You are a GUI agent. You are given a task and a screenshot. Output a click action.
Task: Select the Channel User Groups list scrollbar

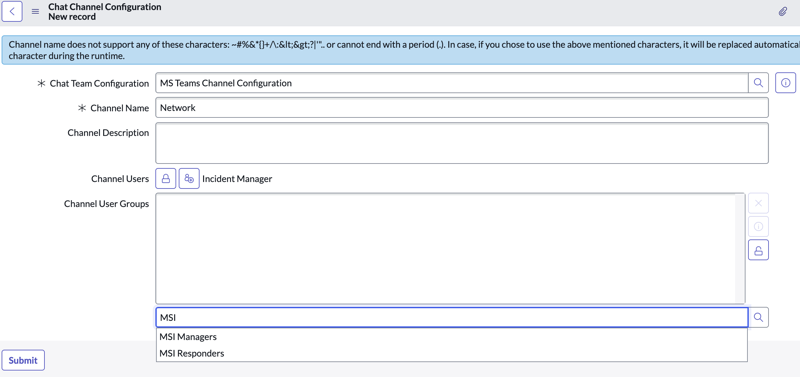click(740, 248)
